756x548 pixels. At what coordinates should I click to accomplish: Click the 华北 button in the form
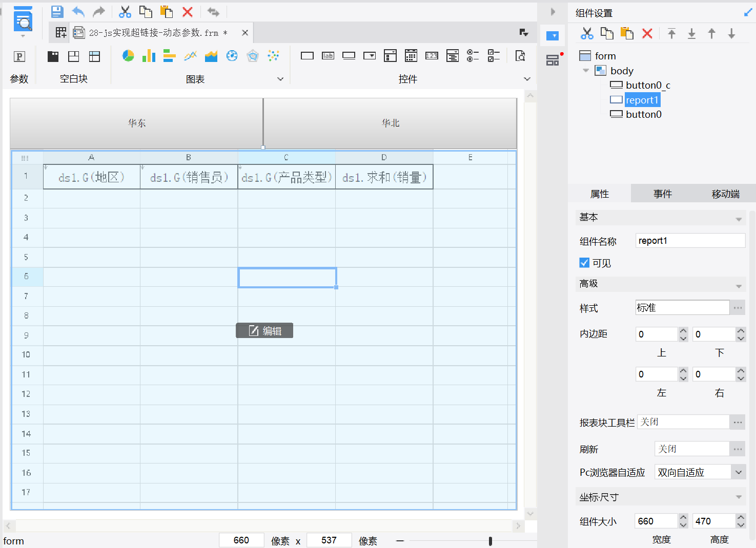pos(390,123)
